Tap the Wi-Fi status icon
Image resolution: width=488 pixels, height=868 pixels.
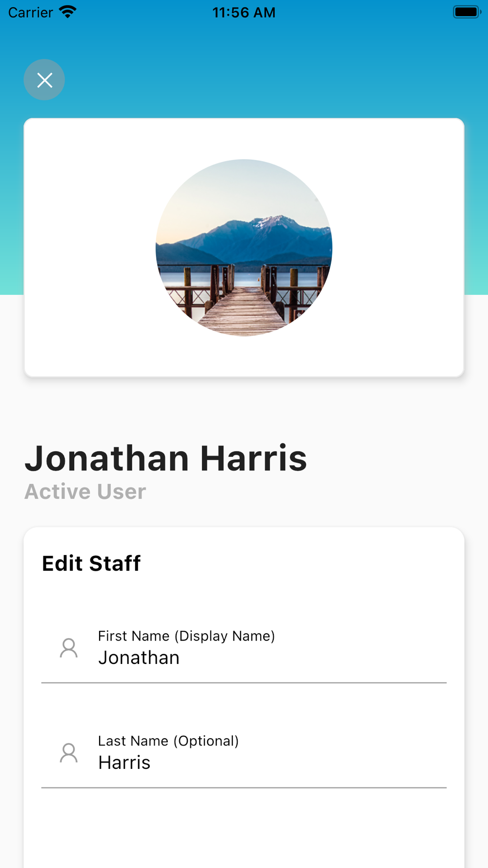68,12
